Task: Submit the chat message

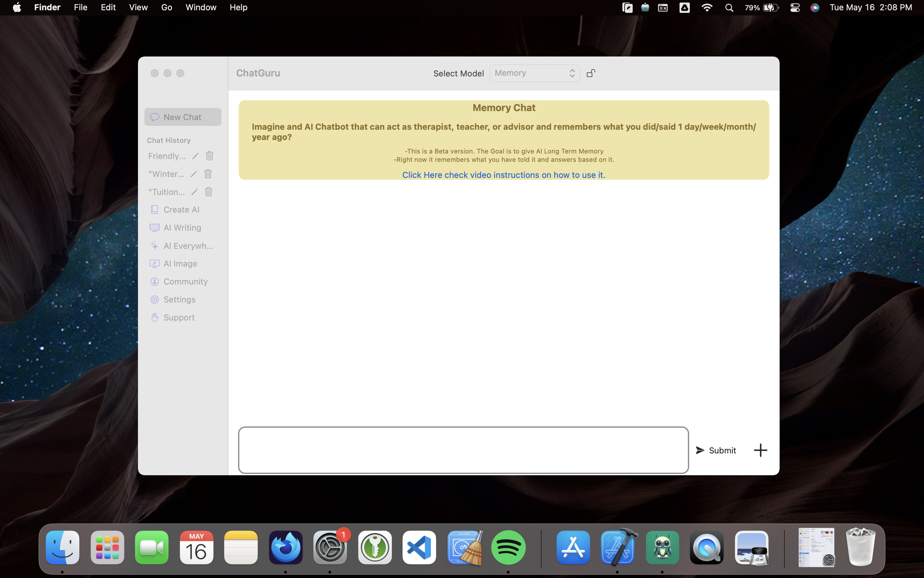Action: [x=716, y=450]
